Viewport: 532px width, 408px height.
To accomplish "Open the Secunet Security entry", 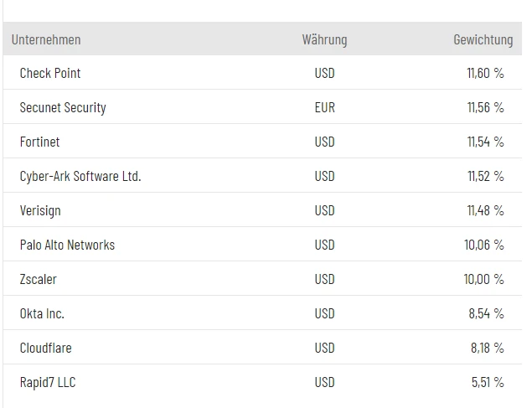I will (63, 108).
